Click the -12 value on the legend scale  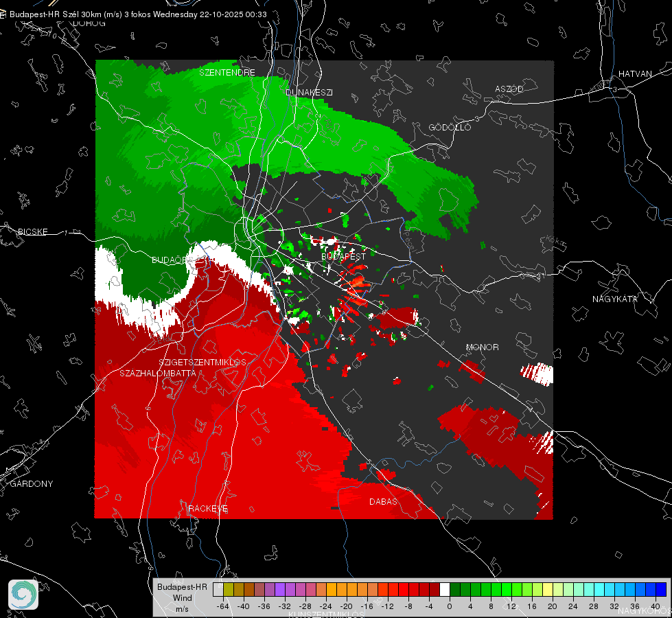[x=388, y=606]
